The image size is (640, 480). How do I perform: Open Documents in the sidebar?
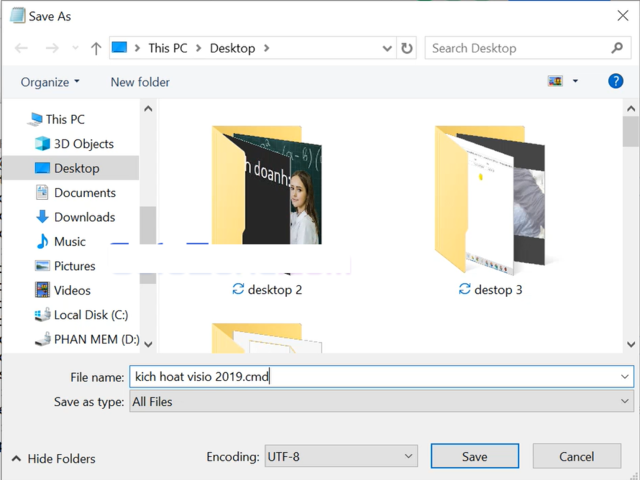(76, 193)
